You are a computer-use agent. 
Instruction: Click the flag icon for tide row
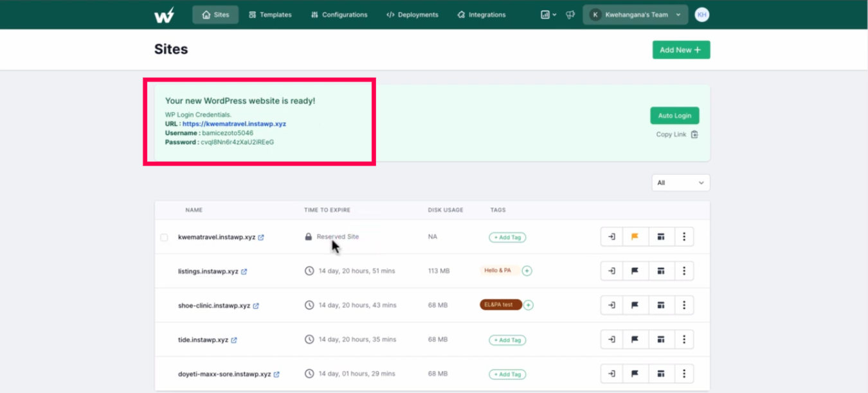(x=635, y=340)
